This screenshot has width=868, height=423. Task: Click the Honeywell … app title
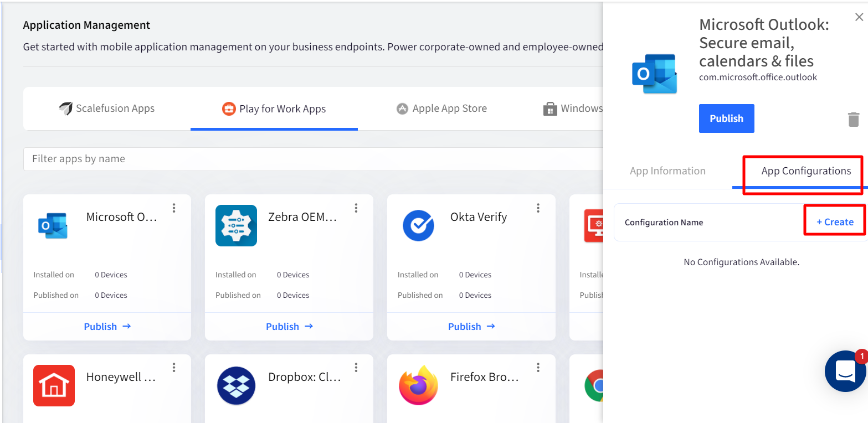(121, 377)
